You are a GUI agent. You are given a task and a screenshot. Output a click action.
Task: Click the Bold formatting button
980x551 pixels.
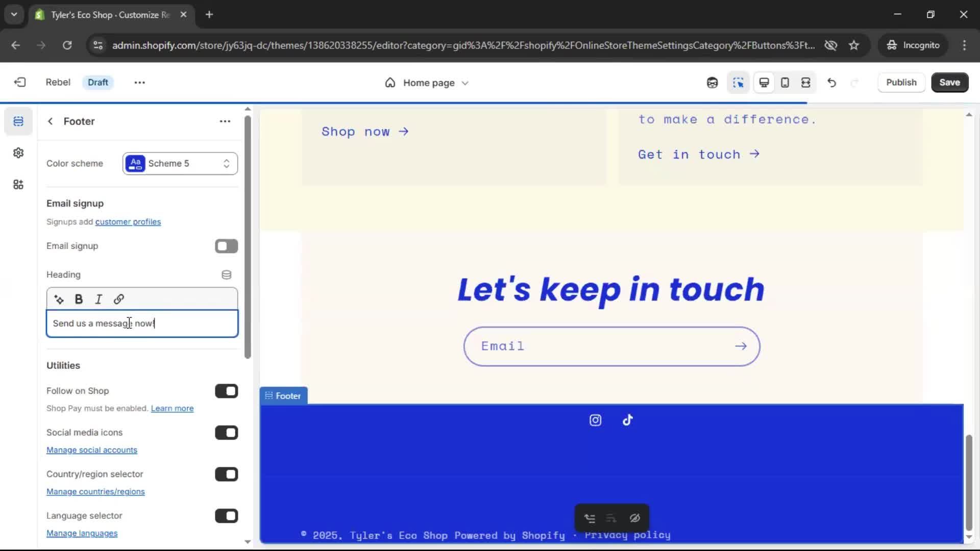pyautogui.click(x=79, y=299)
